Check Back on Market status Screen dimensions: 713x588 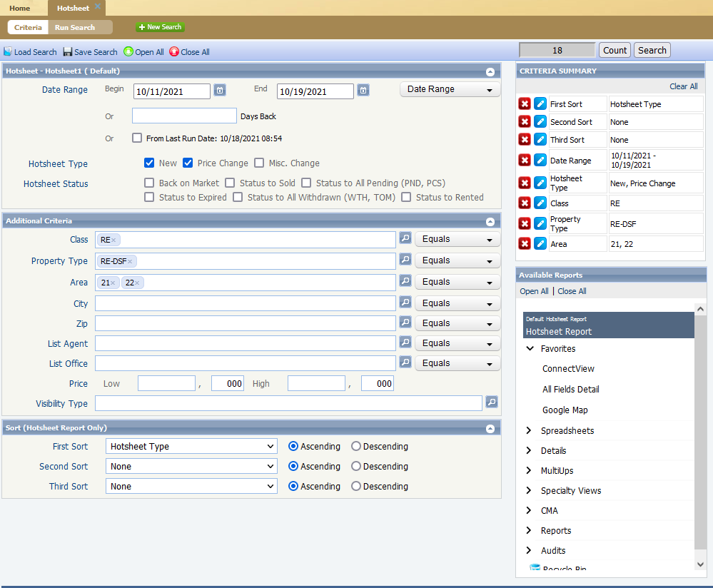tap(149, 183)
